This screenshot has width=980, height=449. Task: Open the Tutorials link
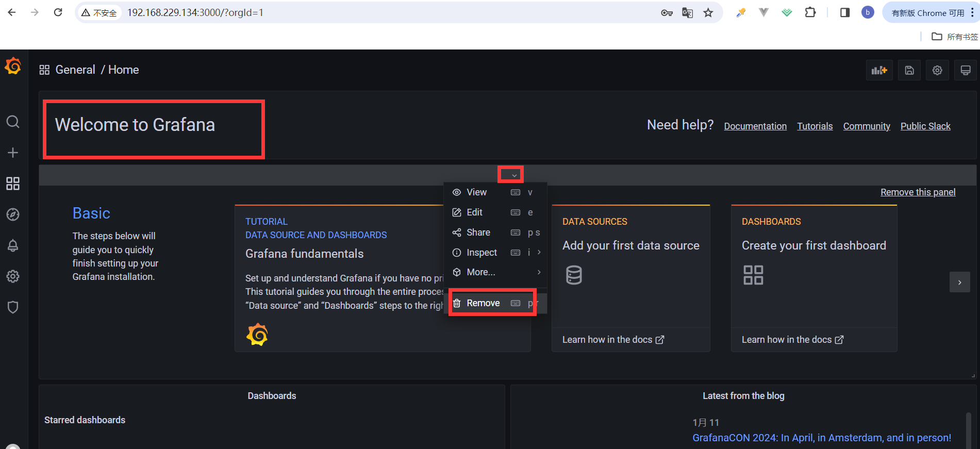click(x=815, y=126)
